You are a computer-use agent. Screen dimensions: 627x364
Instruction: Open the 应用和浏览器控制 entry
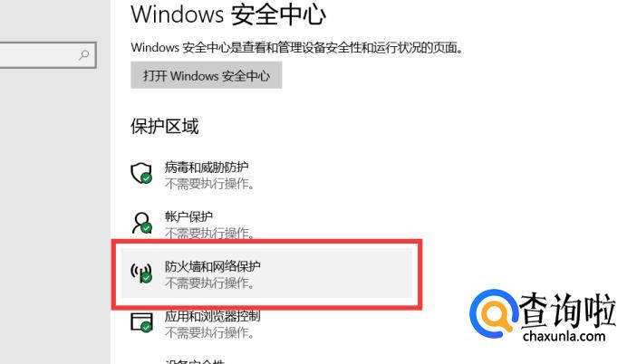tap(213, 316)
